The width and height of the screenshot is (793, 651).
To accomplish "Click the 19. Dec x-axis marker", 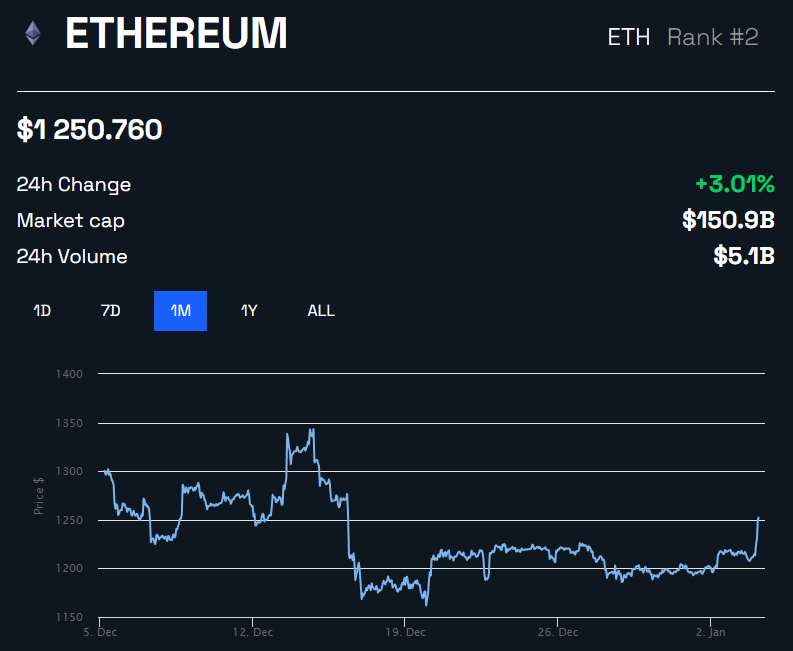I will pyautogui.click(x=405, y=632).
